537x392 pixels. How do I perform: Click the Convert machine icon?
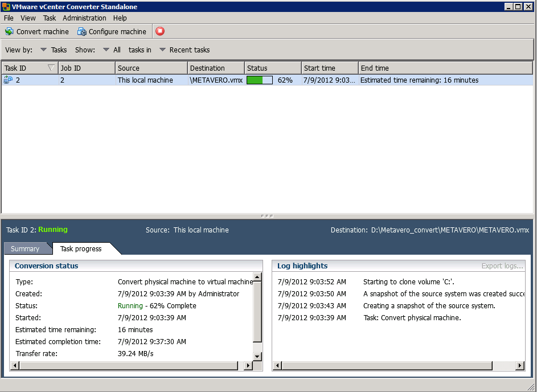coord(9,31)
